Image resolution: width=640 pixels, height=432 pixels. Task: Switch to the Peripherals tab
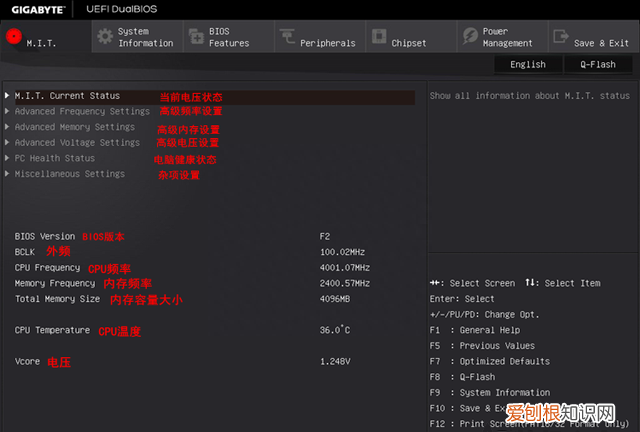327,43
